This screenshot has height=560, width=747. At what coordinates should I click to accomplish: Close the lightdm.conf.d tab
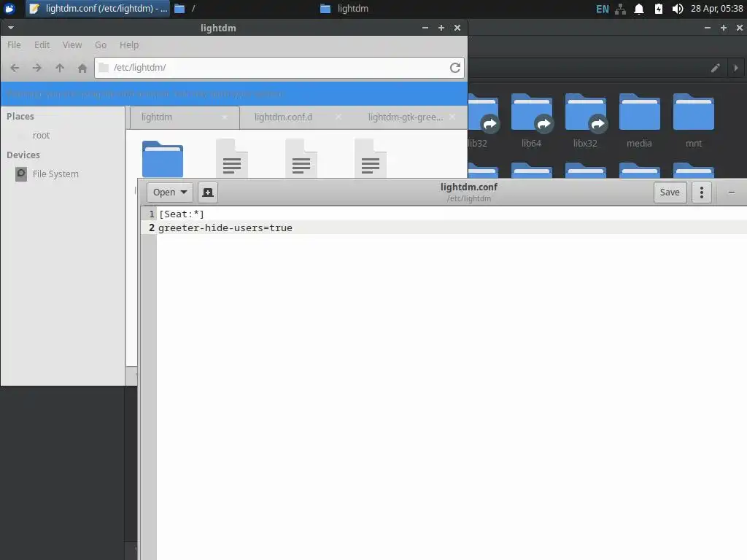[338, 117]
